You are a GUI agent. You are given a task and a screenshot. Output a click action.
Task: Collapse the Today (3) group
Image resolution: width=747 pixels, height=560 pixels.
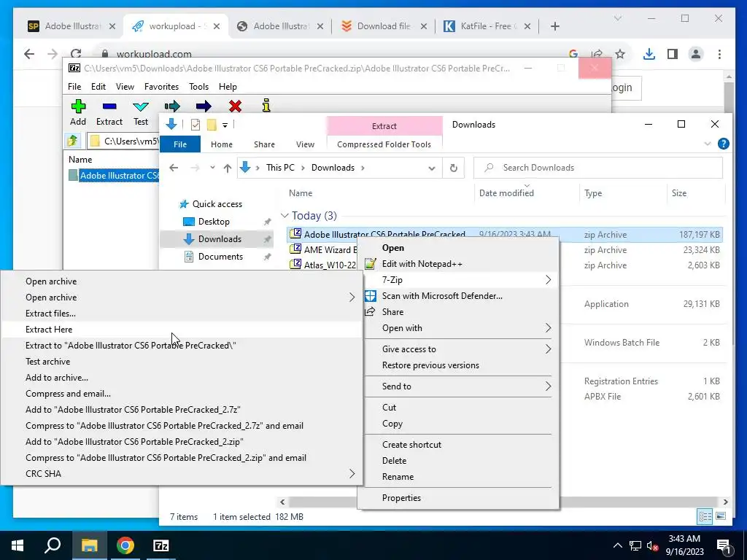[x=285, y=216]
